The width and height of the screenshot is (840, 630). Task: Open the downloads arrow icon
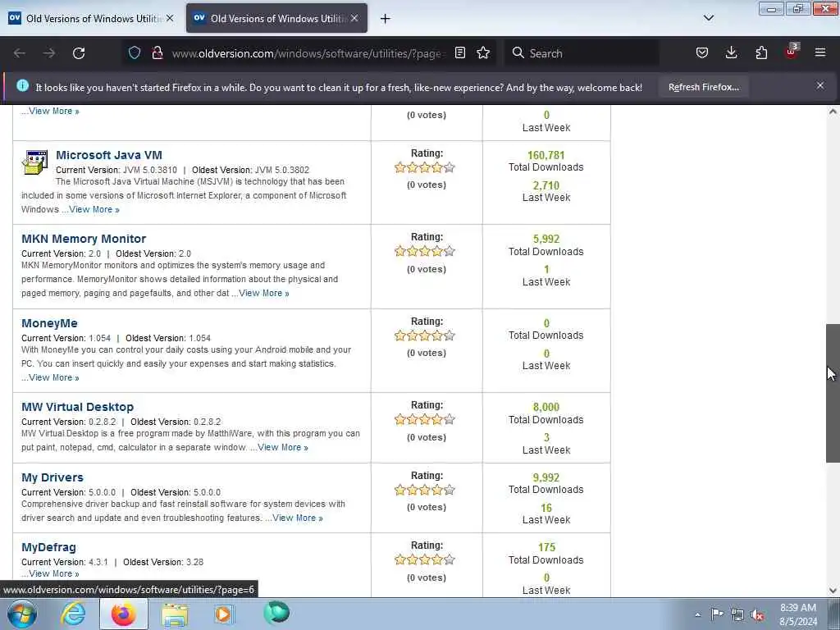point(731,52)
